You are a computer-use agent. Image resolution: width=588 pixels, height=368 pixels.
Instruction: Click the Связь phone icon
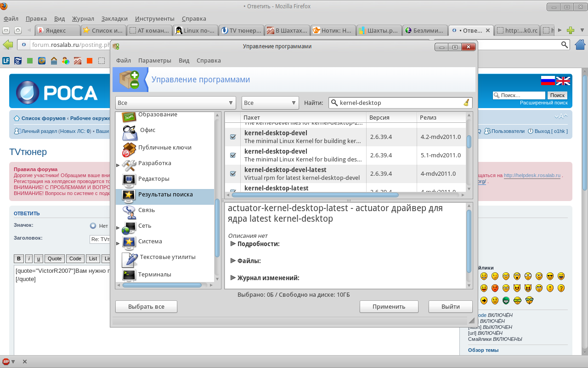coord(130,212)
